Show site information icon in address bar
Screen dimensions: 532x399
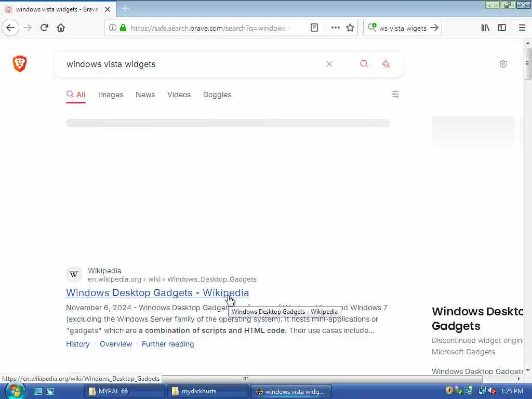(112, 28)
